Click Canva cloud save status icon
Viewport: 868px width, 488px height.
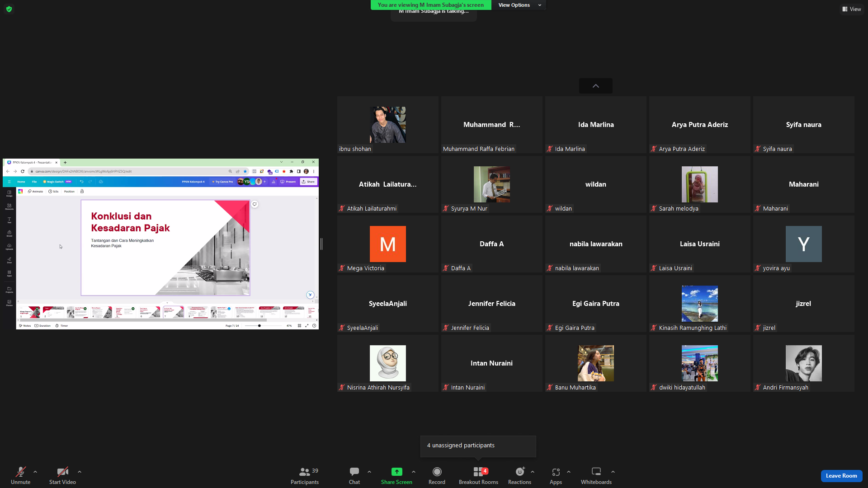click(101, 182)
